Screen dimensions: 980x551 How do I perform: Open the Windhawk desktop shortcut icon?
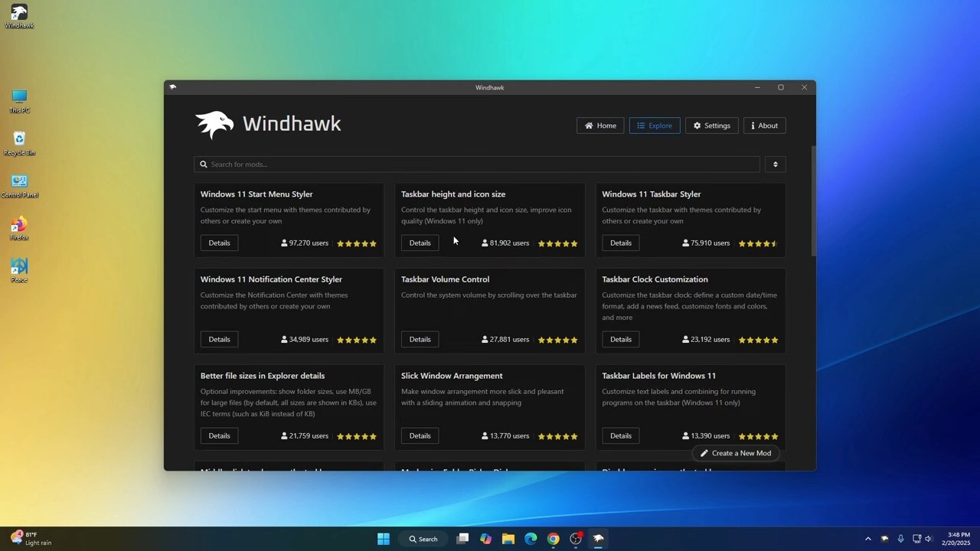[x=19, y=15]
